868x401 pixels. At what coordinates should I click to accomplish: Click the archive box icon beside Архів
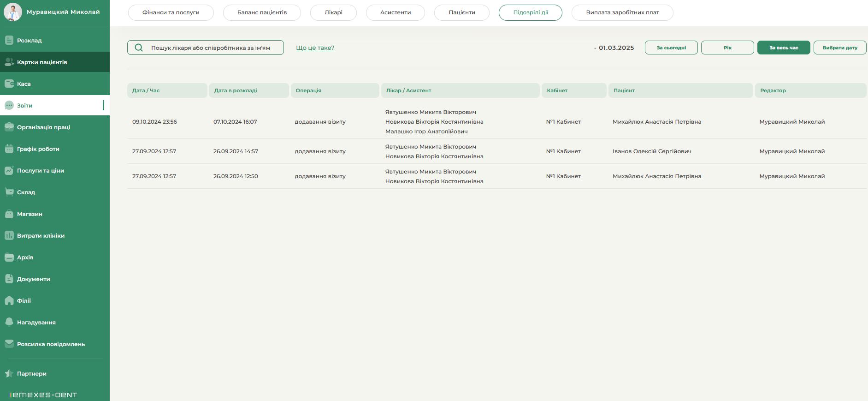pyautogui.click(x=9, y=257)
